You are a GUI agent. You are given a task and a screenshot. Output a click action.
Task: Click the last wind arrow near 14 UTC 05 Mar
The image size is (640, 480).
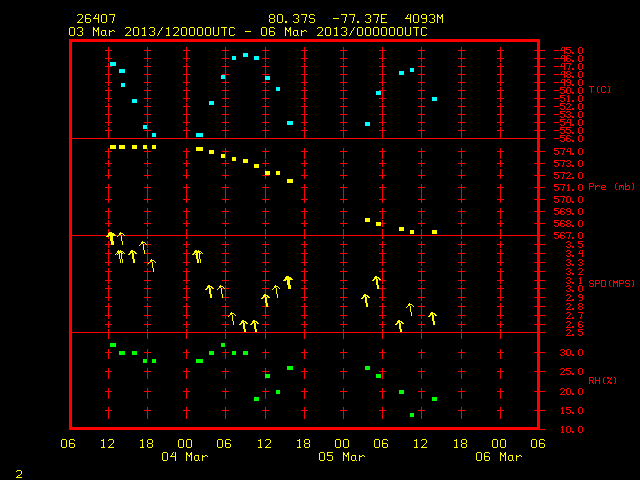(x=433, y=318)
